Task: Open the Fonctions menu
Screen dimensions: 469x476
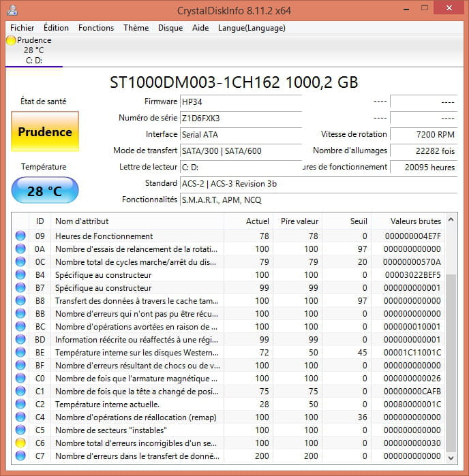Action: pyautogui.click(x=96, y=28)
